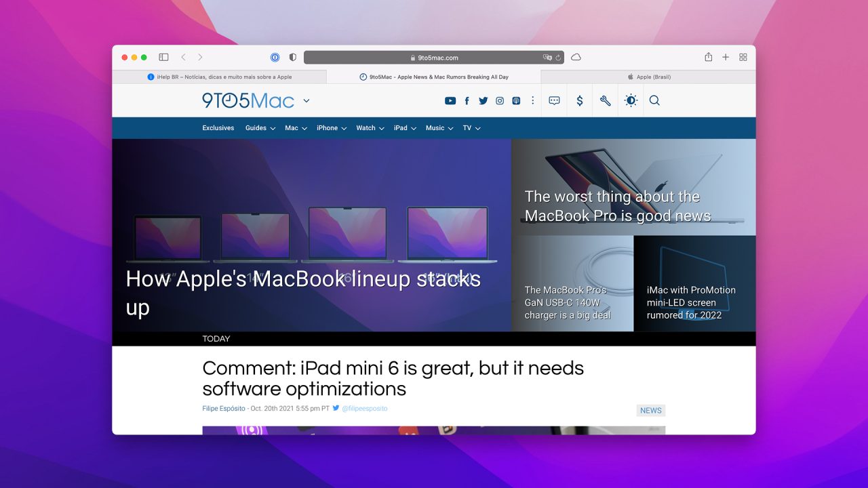The height and width of the screenshot is (488, 868).
Task: Expand the site switcher chevron beside 9to5Mac logo
Action: 307,100
